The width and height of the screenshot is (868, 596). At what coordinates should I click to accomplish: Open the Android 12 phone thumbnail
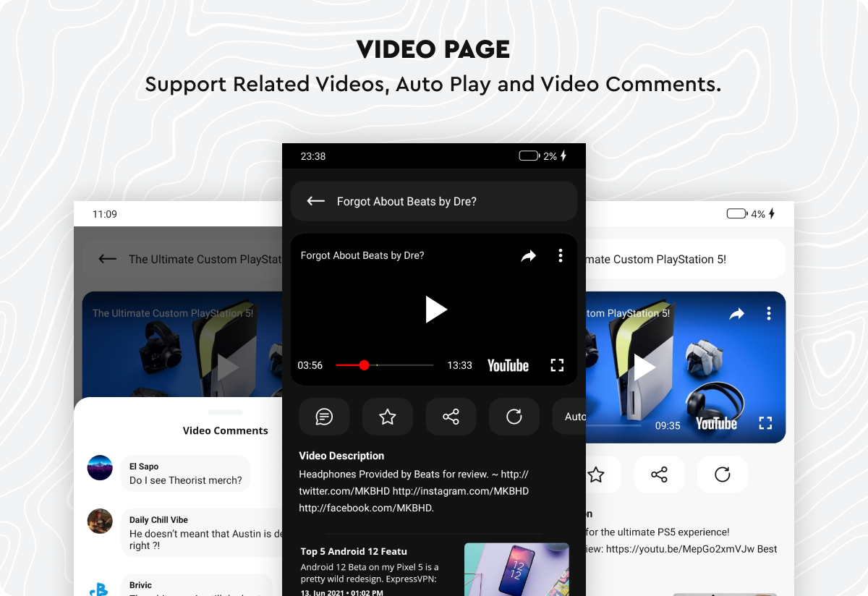[x=516, y=569]
